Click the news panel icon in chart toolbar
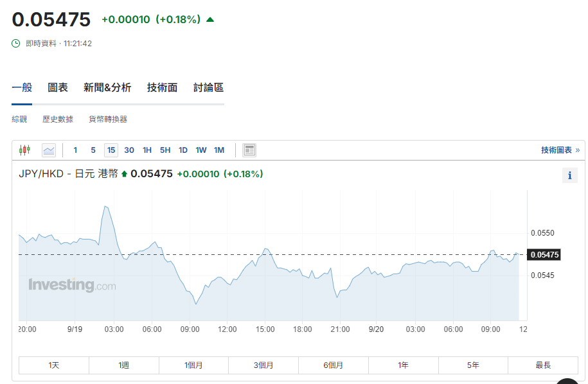Image resolution: width=588 pixels, height=384 pixels. 249,150
